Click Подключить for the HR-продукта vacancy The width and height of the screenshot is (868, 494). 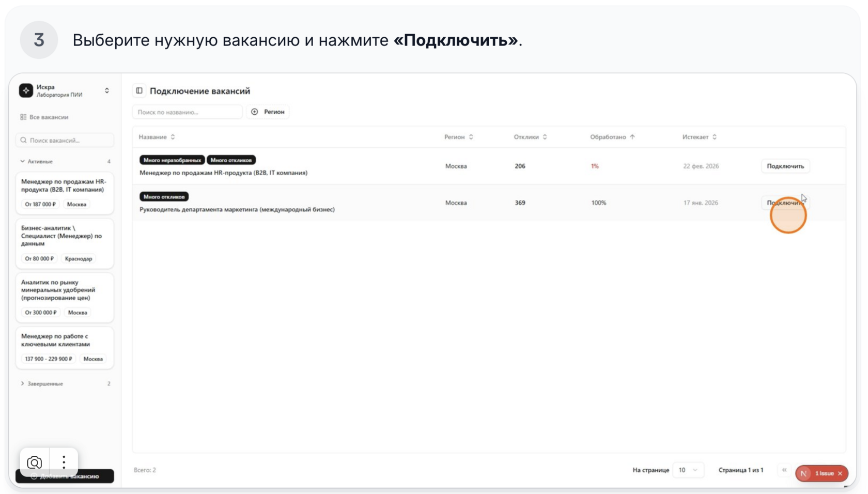(785, 166)
